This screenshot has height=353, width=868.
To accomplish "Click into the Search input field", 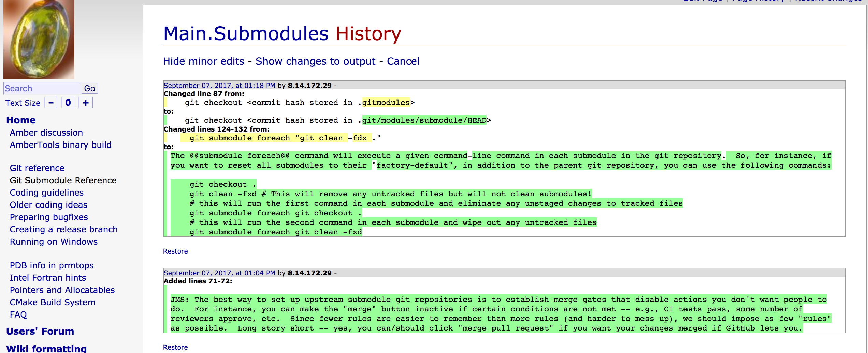I will coord(42,89).
